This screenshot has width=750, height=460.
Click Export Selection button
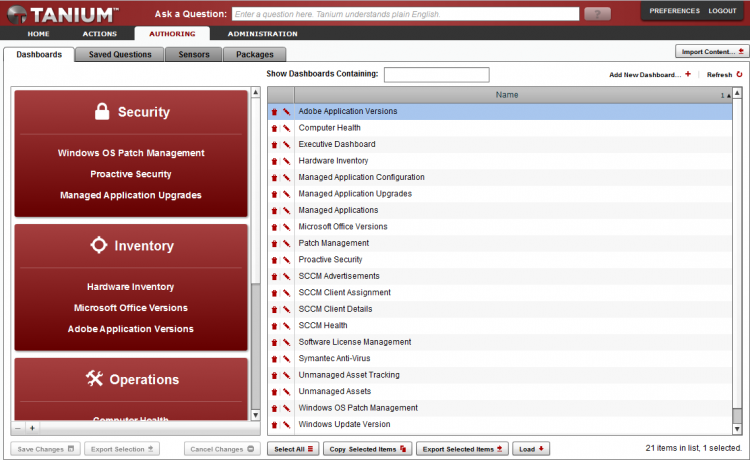click(122, 449)
